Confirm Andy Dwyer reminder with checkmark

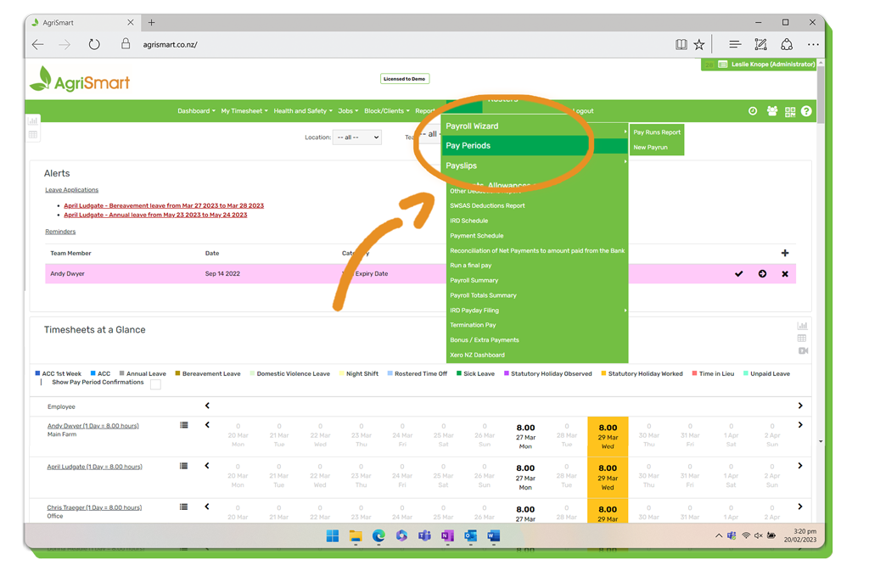pos(738,274)
